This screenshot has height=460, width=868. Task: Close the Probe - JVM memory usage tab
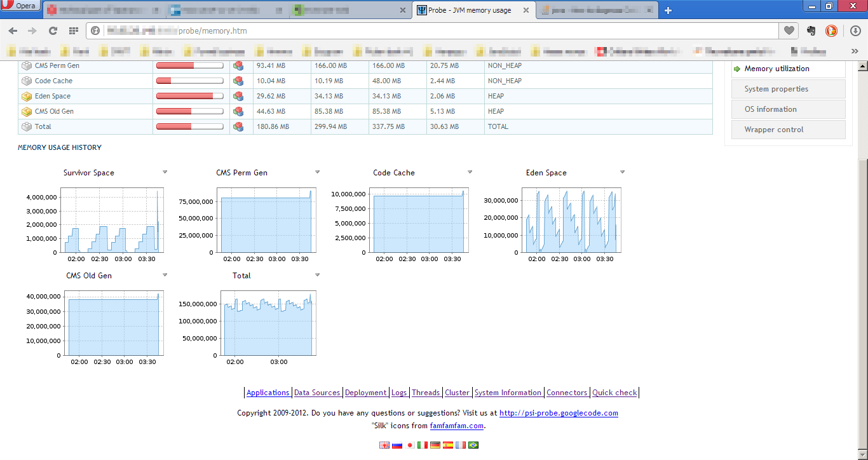[526, 11]
